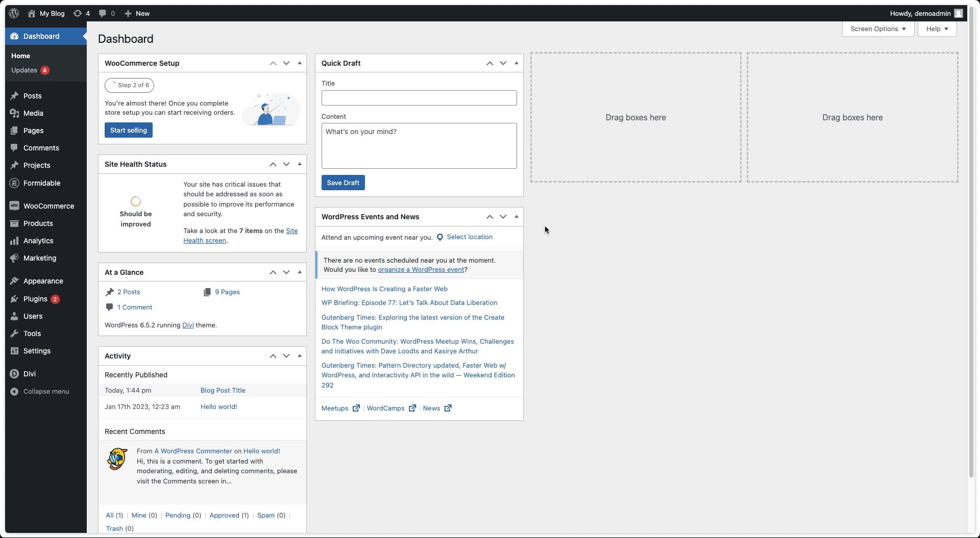
Task: Toggle the WooCommerce Setup panel
Action: click(x=300, y=63)
